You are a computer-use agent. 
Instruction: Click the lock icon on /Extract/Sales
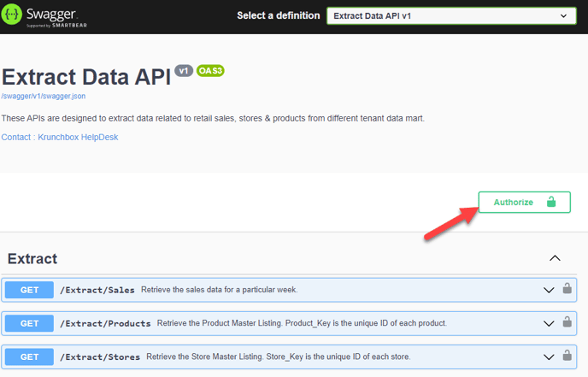567,288
